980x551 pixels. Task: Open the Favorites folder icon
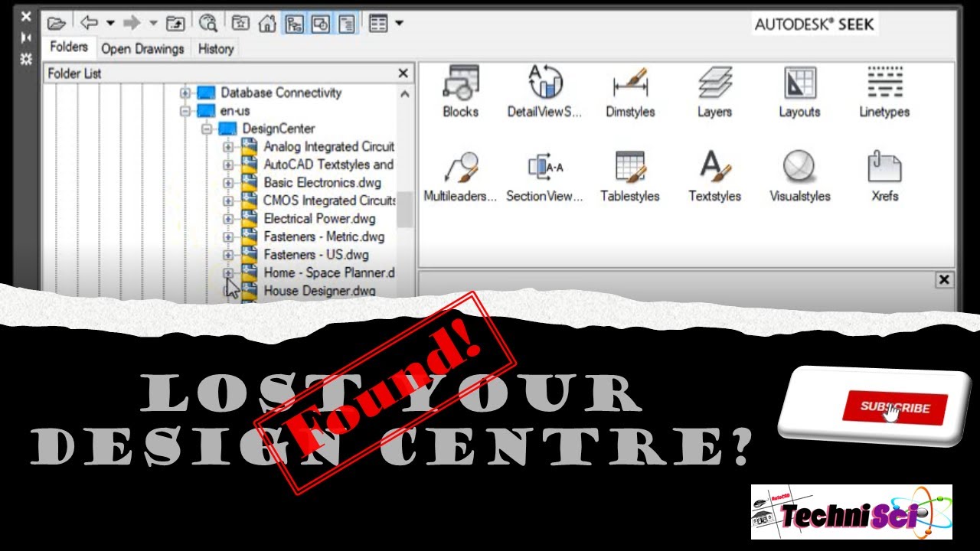[x=240, y=23]
